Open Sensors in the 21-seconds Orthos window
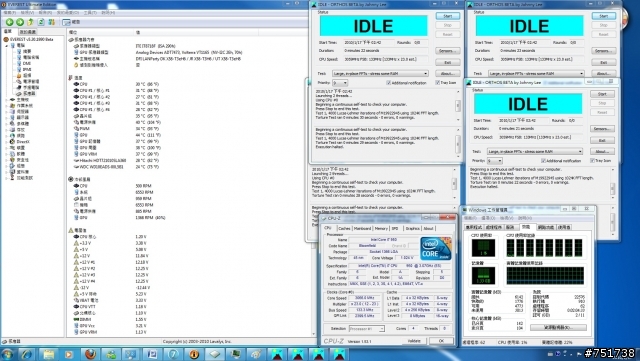Viewport: 640px width, 361px height. pyautogui.click(x=602, y=129)
